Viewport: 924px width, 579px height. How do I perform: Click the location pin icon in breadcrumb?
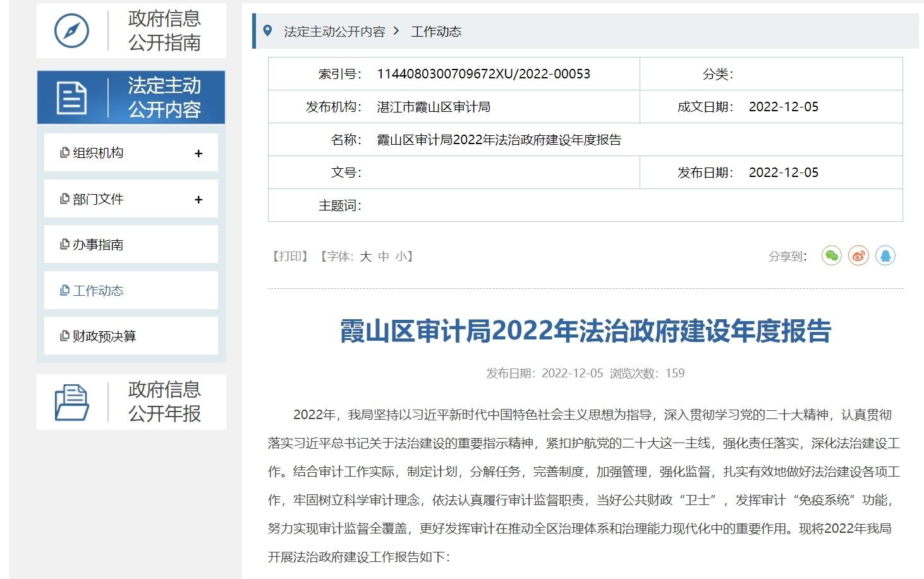coord(268,30)
